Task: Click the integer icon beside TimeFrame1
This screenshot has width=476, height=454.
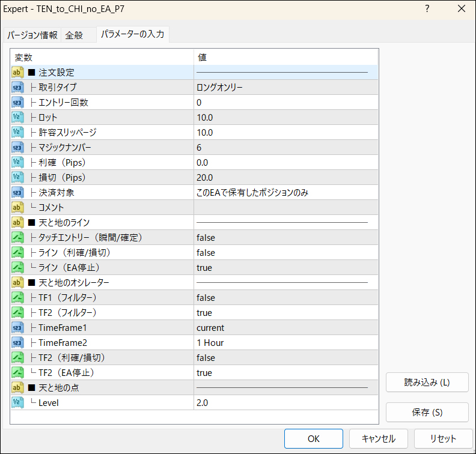Action: pos(17,327)
